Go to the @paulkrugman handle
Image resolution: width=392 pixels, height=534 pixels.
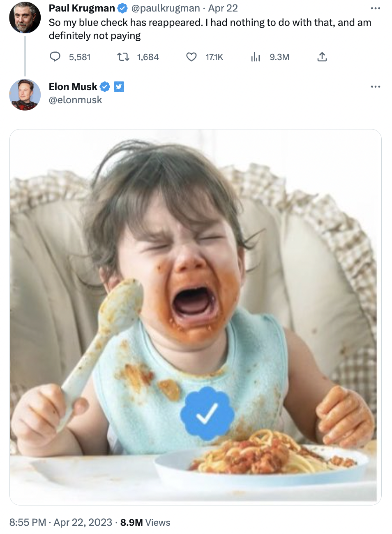tap(166, 8)
